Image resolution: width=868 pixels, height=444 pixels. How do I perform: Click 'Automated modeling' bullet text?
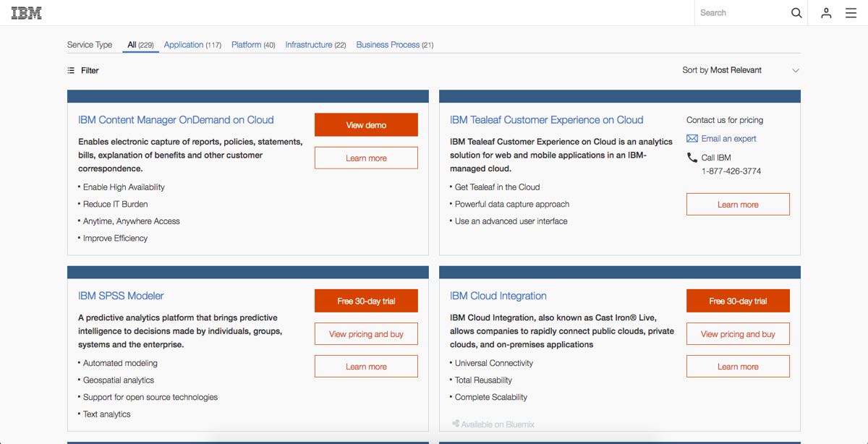[x=120, y=363]
